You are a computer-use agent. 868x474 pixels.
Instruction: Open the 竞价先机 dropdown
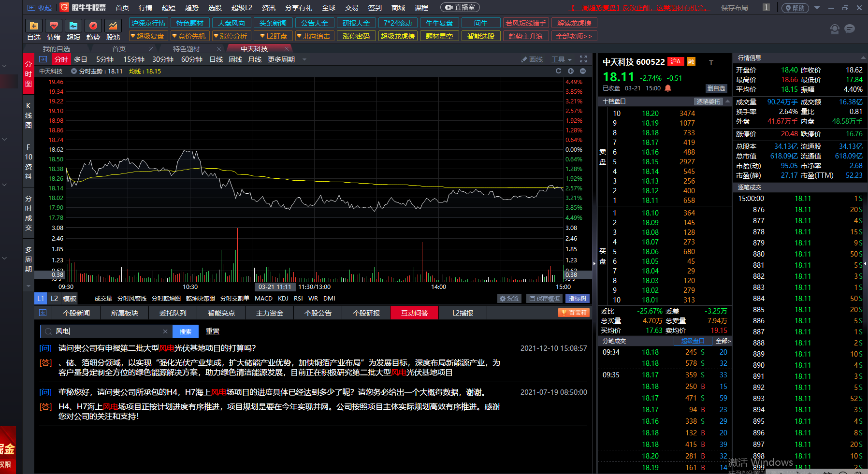pyautogui.click(x=190, y=36)
